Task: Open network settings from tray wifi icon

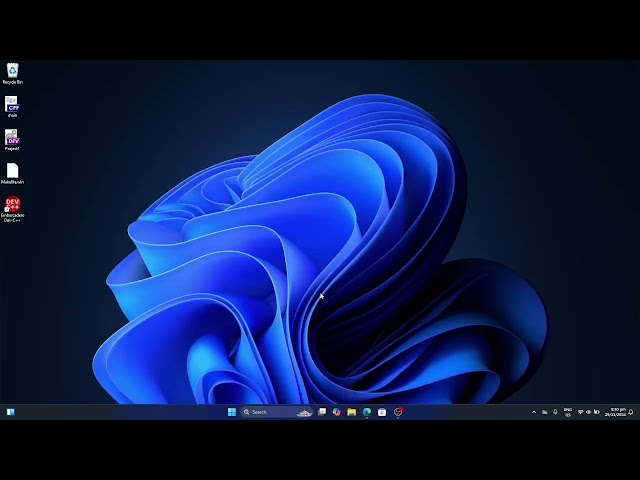Action: (580, 412)
